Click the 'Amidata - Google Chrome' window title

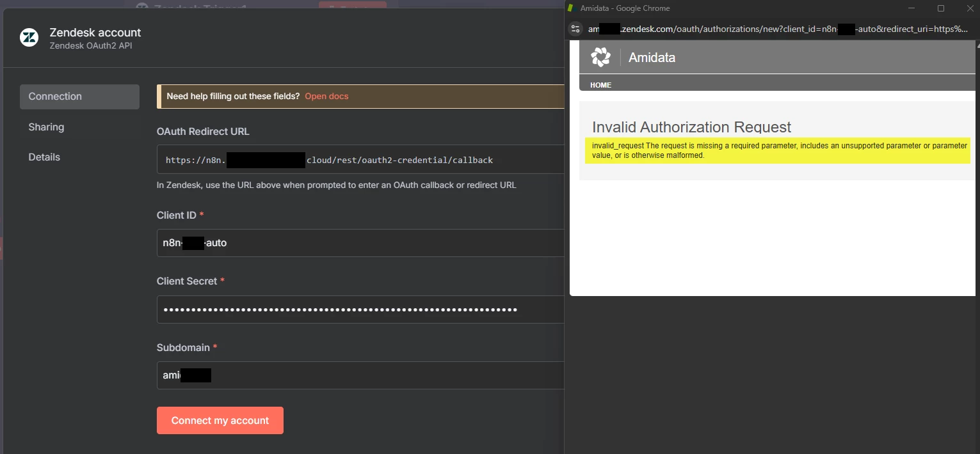[x=625, y=8]
